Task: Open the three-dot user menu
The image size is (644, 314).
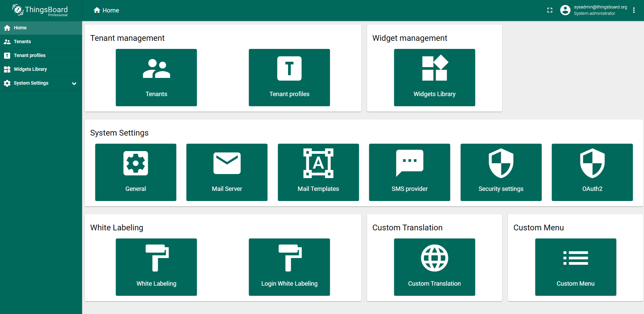Action: [634, 10]
